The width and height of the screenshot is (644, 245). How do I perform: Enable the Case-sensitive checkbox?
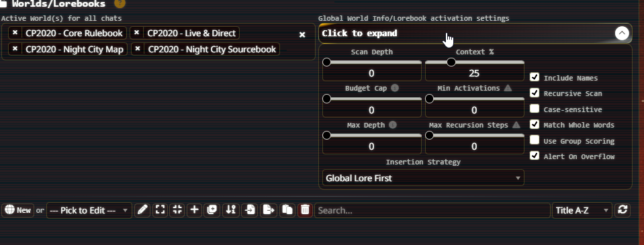pyautogui.click(x=535, y=109)
